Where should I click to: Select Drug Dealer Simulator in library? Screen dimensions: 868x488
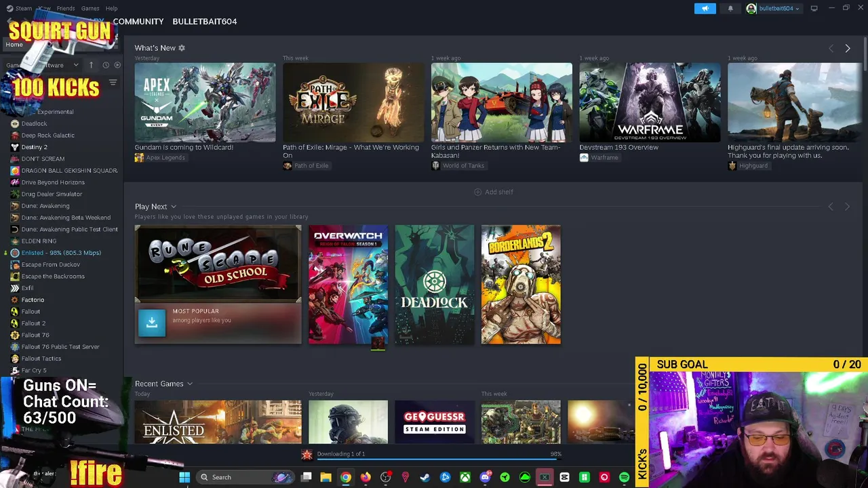pos(52,194)
